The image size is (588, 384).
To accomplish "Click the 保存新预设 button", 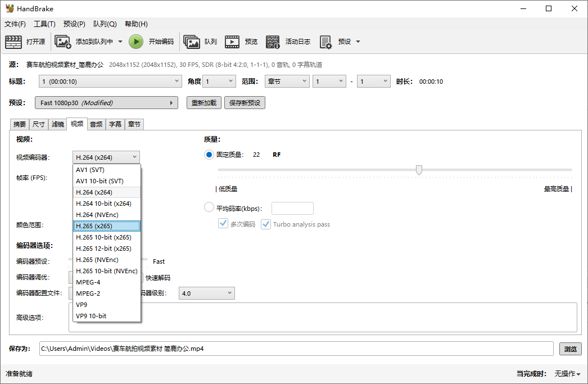I will [245, 102].
